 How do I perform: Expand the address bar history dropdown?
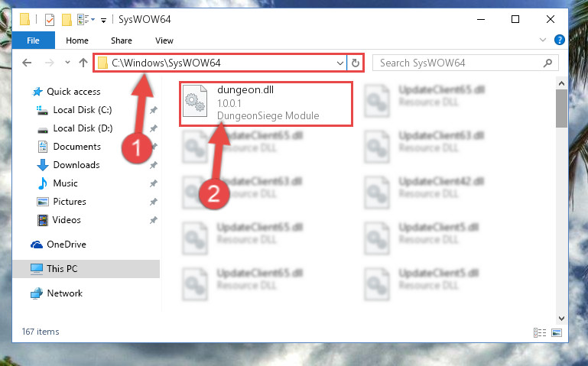[339, 63]
